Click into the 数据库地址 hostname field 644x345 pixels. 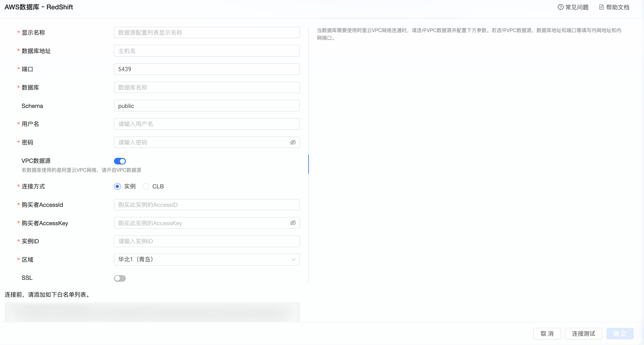point(207,51)
